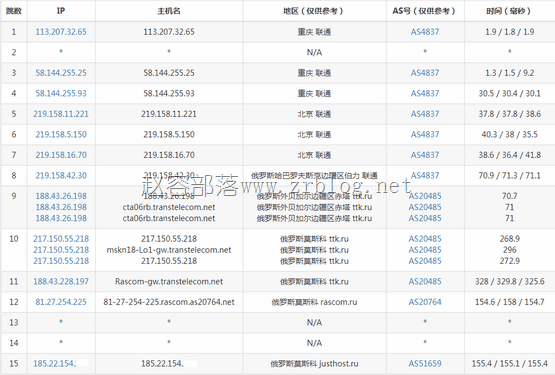Open the AS4837 link in hop 8 row
This screenshot has width=555, height=375.
(425, 176)
